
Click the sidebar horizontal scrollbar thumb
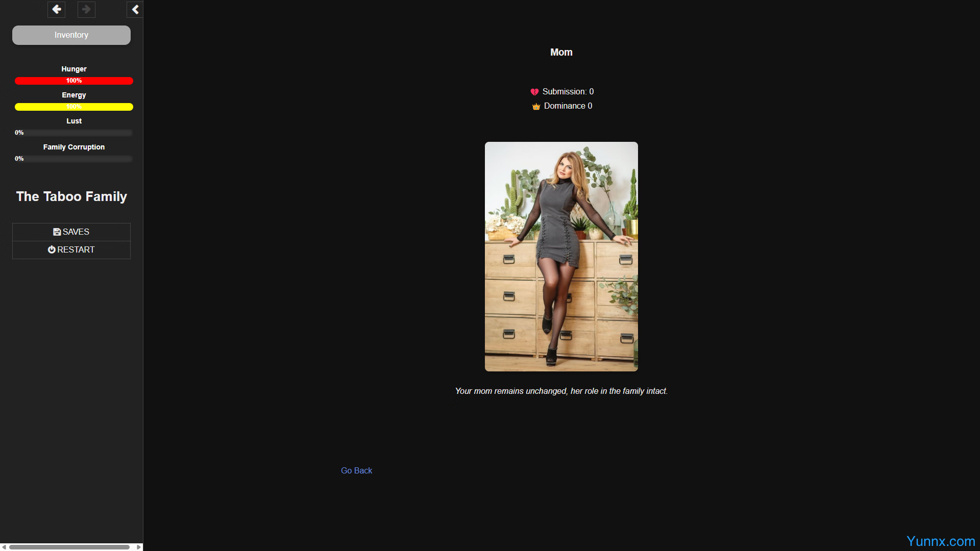coord(69,547)
